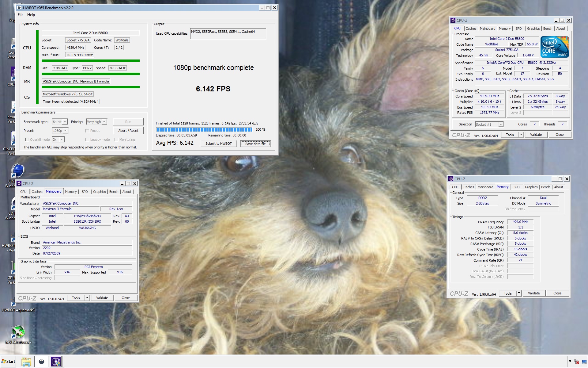Click the benchmark progress bar

click(x=204, y=129)
